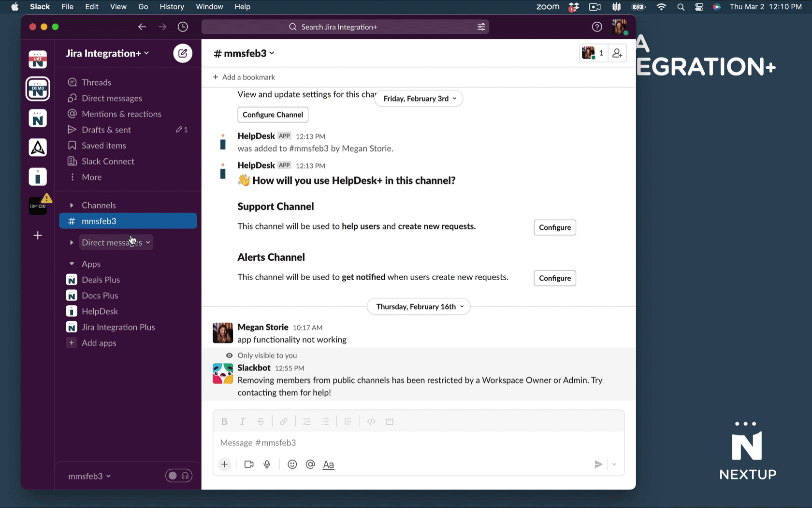Open search filter sliders icon

click(481, 27)
